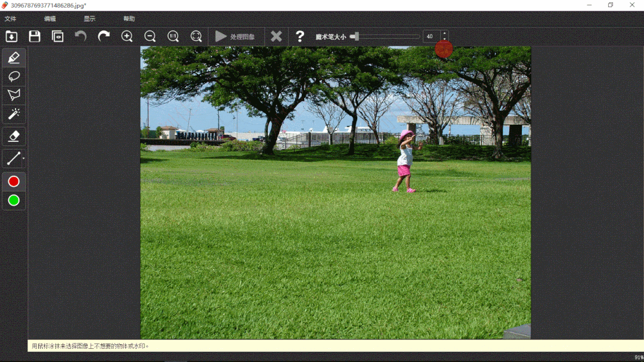This screenshot has width=644, height=362.
Task: Set zoom to 1:1 actual size
Action: click(x=173, y=36)
